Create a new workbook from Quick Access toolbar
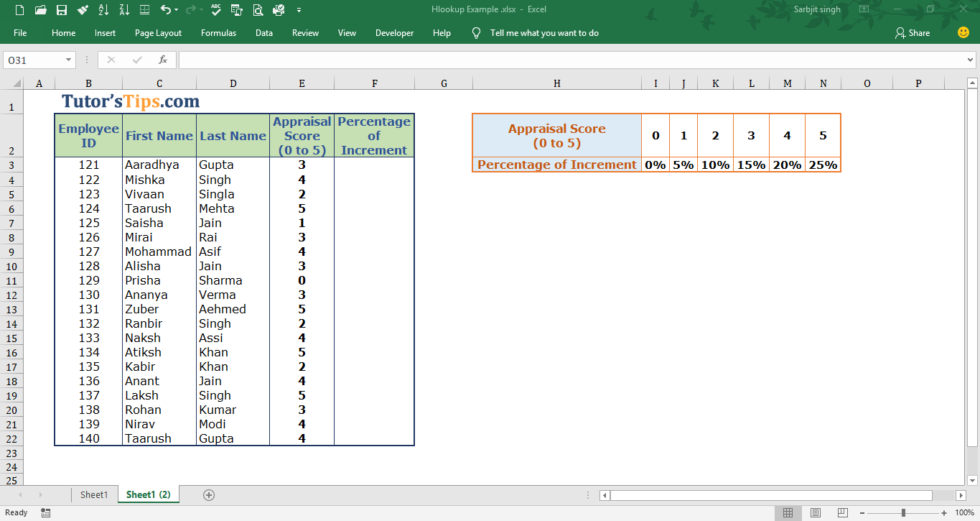 (x=19, y=10)
